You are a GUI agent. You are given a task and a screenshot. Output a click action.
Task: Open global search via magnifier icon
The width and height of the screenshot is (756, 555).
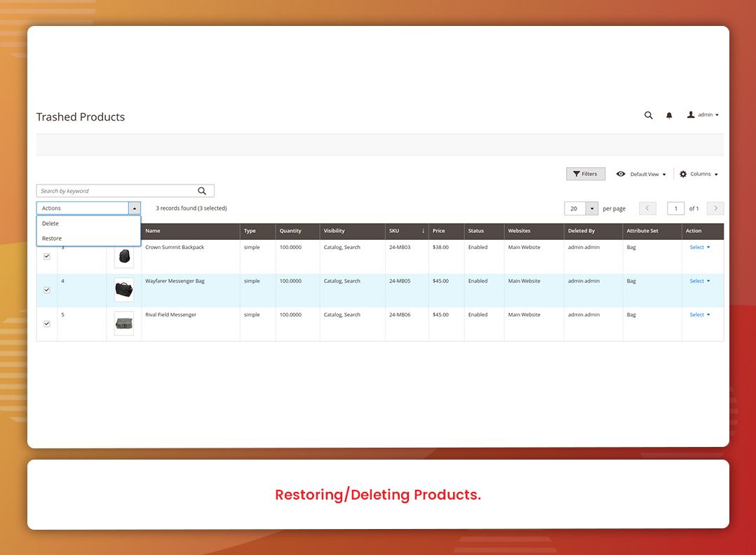coord(648,114)
